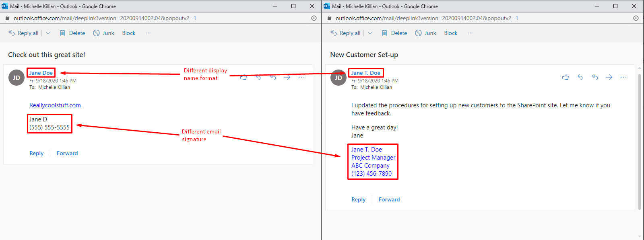The width and height of the screenshot is (644, 240).
Task: Open more actions ellipsis in 'Check out this great site!' header
Action: (301, 77)
